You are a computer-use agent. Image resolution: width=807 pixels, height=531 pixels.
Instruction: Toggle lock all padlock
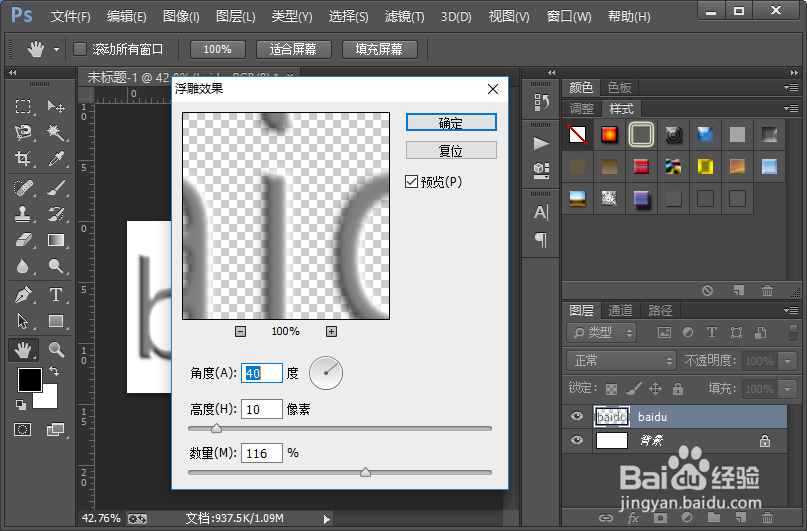tap(678, 388)
